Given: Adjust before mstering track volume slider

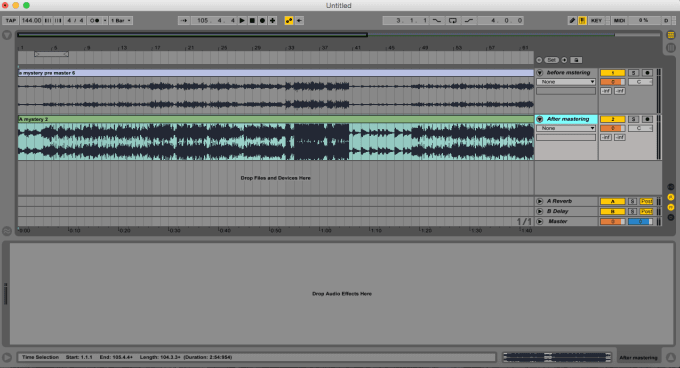Looking at the screenshot, I should pos(612,82).
